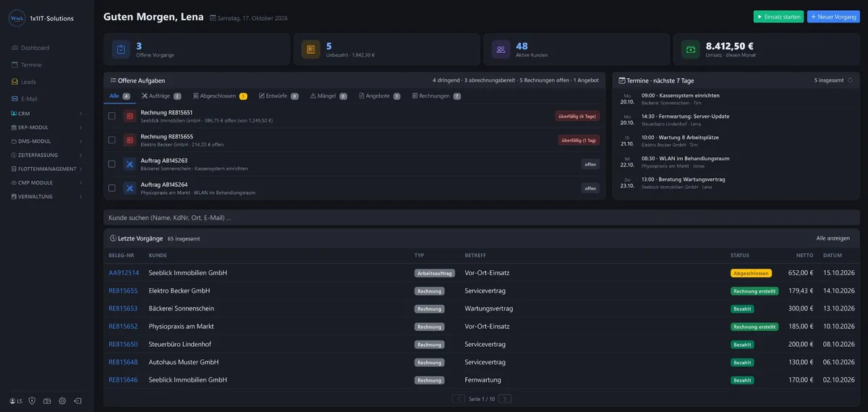Open Dashboard in the sidebar

point(30,48)
